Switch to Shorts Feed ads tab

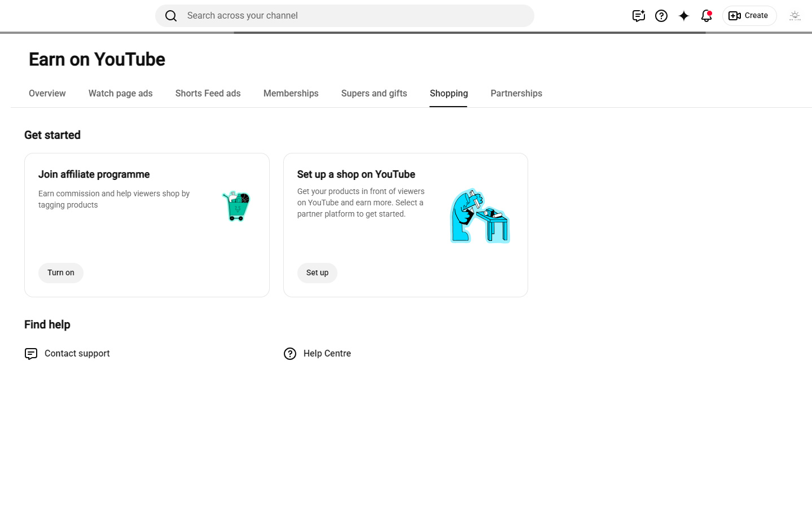coord(208,94)
